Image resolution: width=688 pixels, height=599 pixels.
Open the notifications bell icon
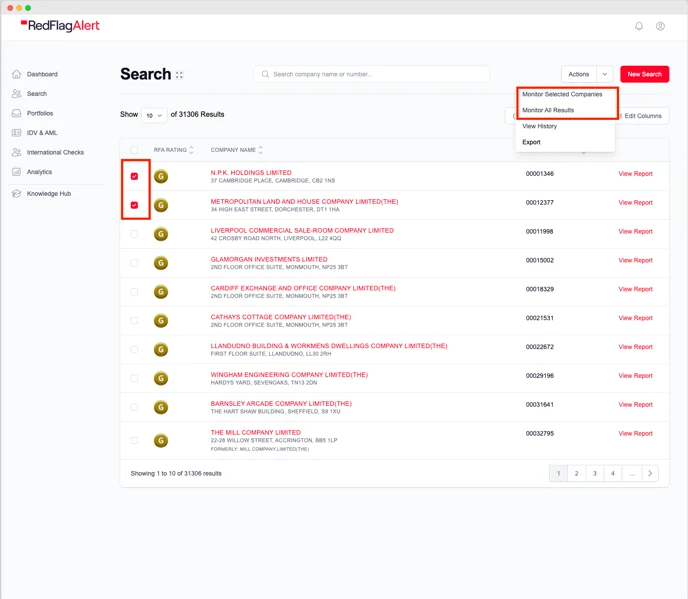(x=639, y=26)
